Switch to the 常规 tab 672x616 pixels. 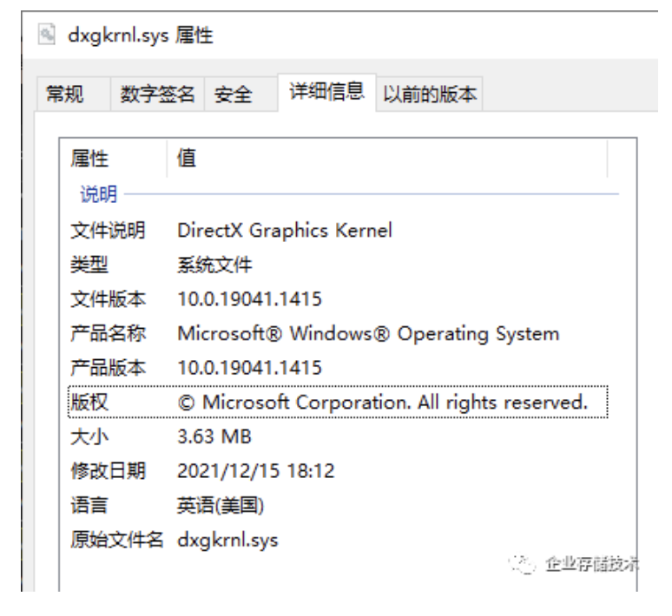pos(74,95)
